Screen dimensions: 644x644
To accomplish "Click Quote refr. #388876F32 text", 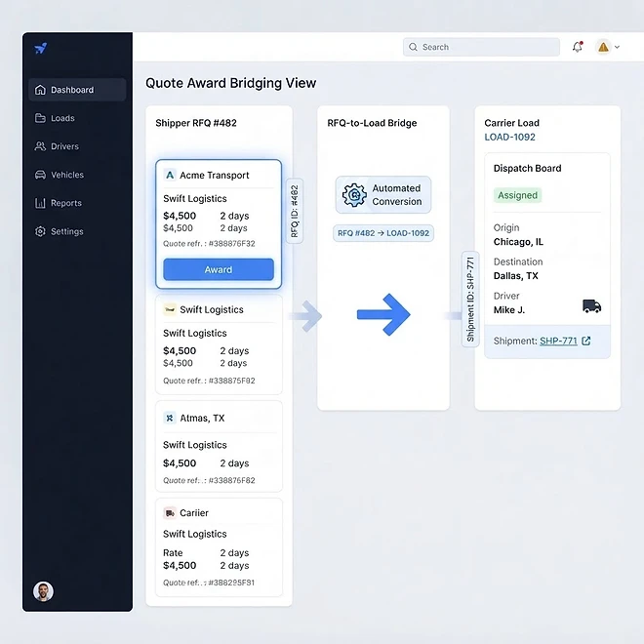I will coord(209,244).
